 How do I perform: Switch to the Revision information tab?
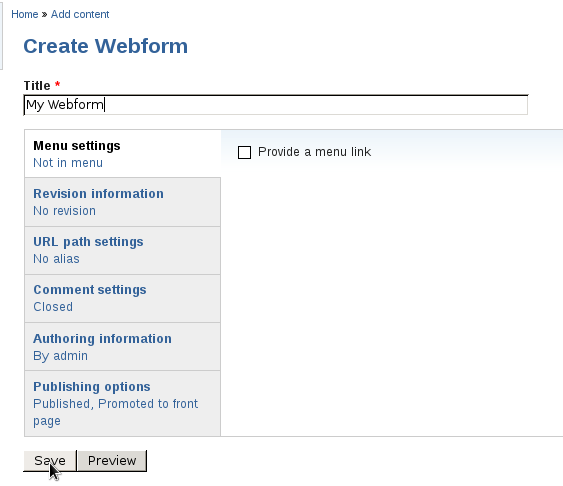[122, 202]
